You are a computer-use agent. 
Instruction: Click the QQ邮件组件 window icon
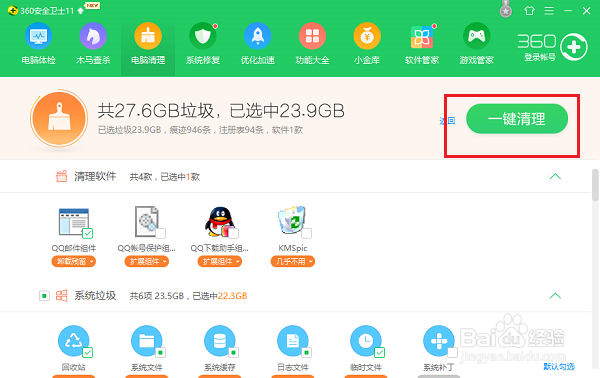(73, 222)
